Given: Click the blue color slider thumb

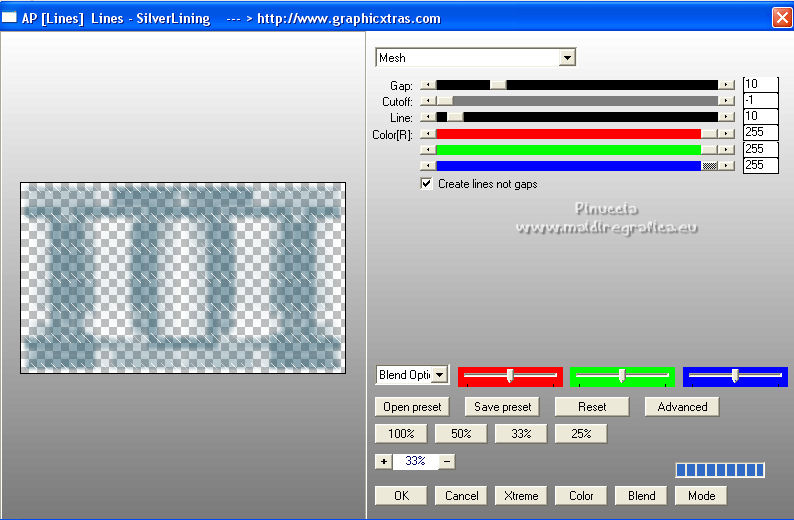Looking at the screenshot, I should coord(709,166).
